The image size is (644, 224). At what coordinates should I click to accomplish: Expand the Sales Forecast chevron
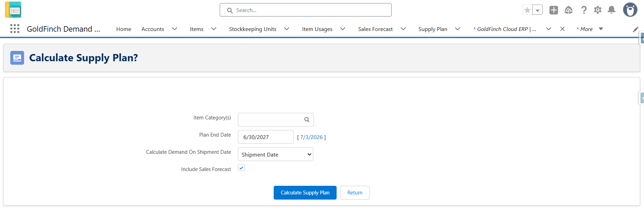pos(403,29)
